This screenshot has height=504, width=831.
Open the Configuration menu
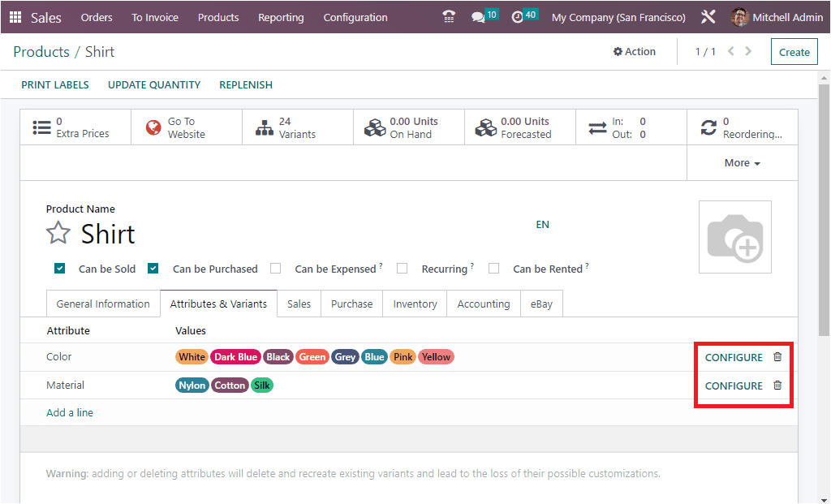coord(355,18)
